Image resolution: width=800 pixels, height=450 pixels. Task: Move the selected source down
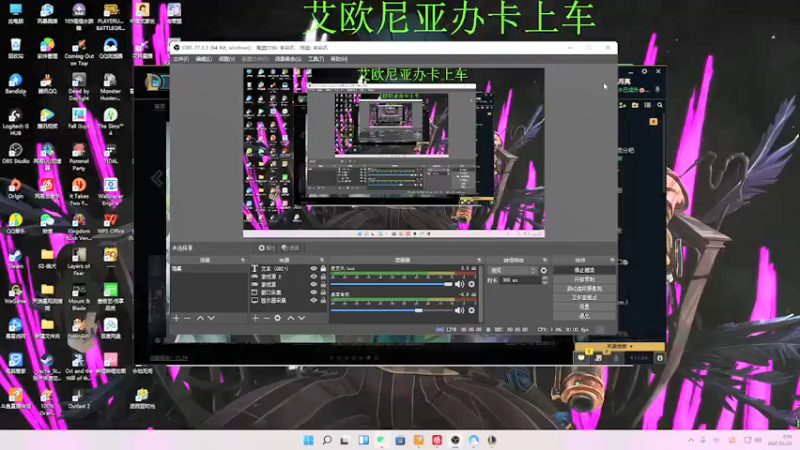(x=302, y=318)
